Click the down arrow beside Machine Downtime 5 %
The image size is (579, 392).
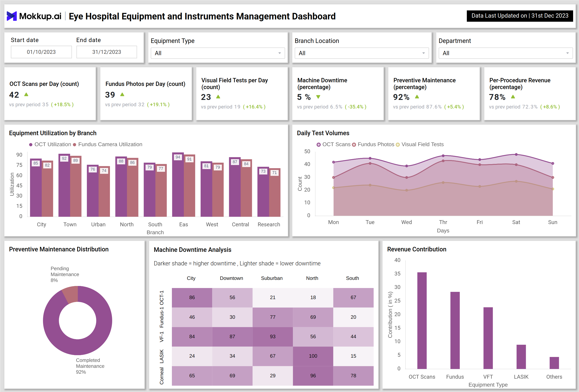click(x=318, y=97)
